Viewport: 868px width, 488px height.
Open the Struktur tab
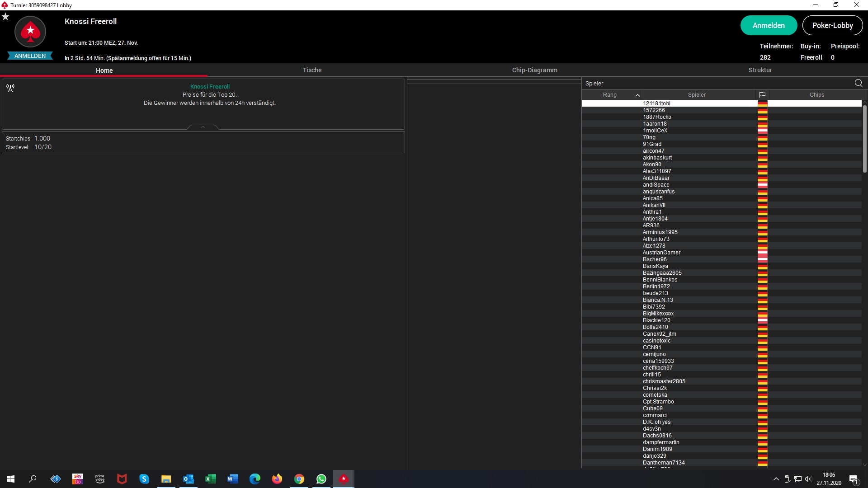click(760, 70)
